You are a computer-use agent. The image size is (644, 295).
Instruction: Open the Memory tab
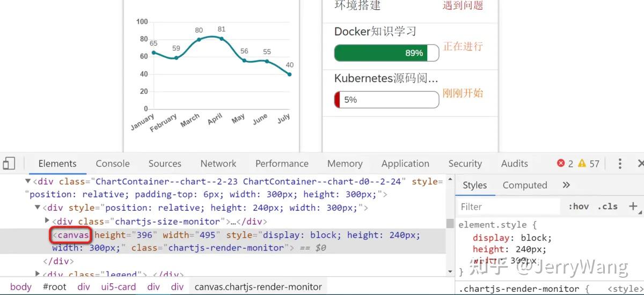(x=345, y=164)
